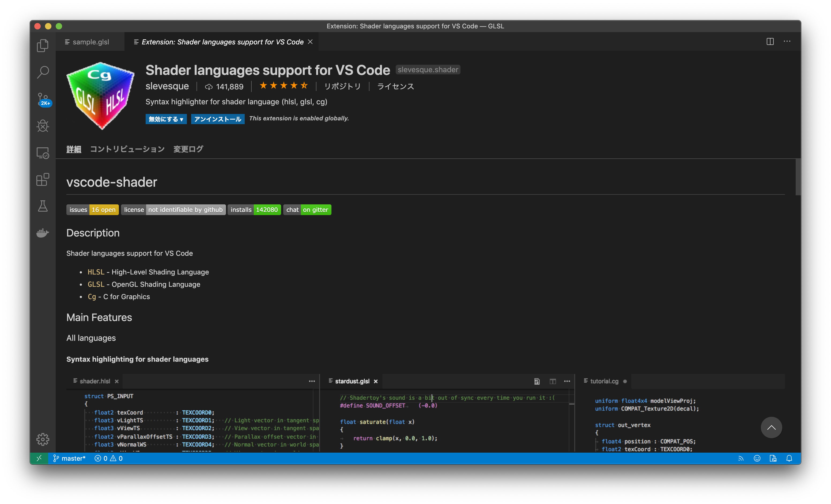The image size is (831, 504).
Task: Click the install count download icon
Action: (x=209, y=87)
